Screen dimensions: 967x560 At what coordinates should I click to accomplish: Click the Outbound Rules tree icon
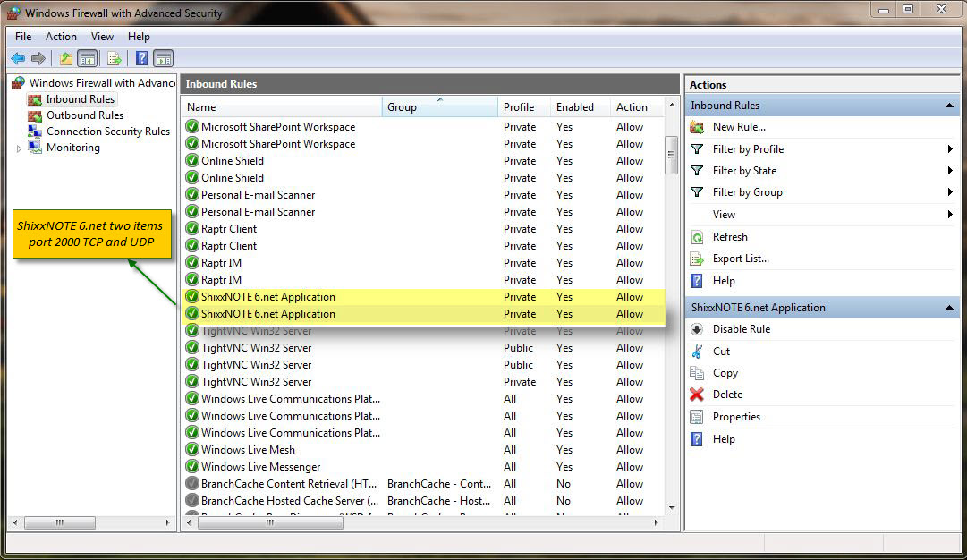(35, 115)
